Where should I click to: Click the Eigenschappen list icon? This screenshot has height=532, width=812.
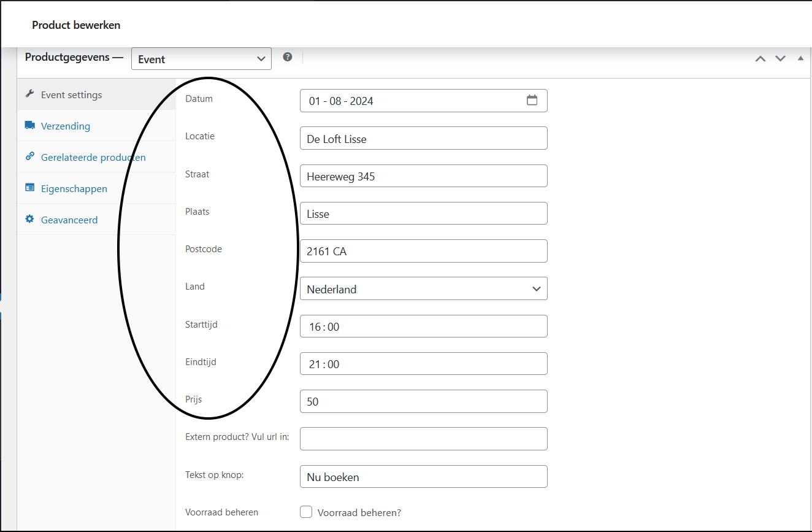[29, 188]
